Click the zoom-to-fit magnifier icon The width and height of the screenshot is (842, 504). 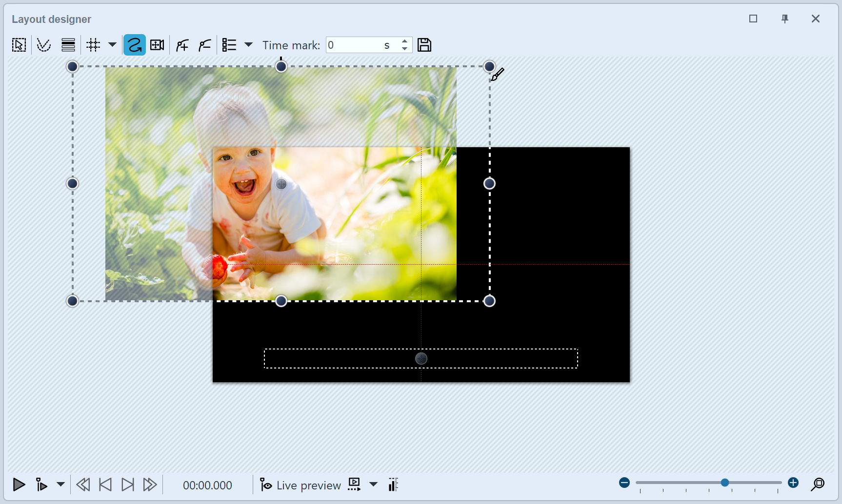pyautogui.click(x=818, y=484)
